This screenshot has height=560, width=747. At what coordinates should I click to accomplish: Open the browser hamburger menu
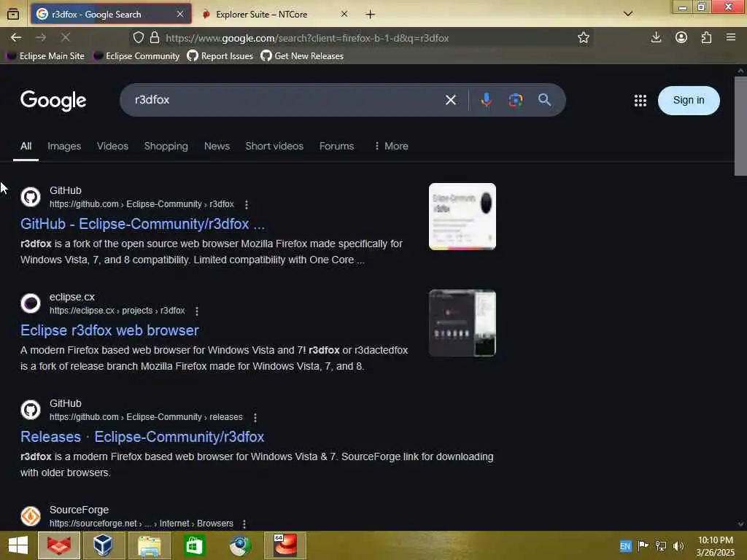(731, 37)
